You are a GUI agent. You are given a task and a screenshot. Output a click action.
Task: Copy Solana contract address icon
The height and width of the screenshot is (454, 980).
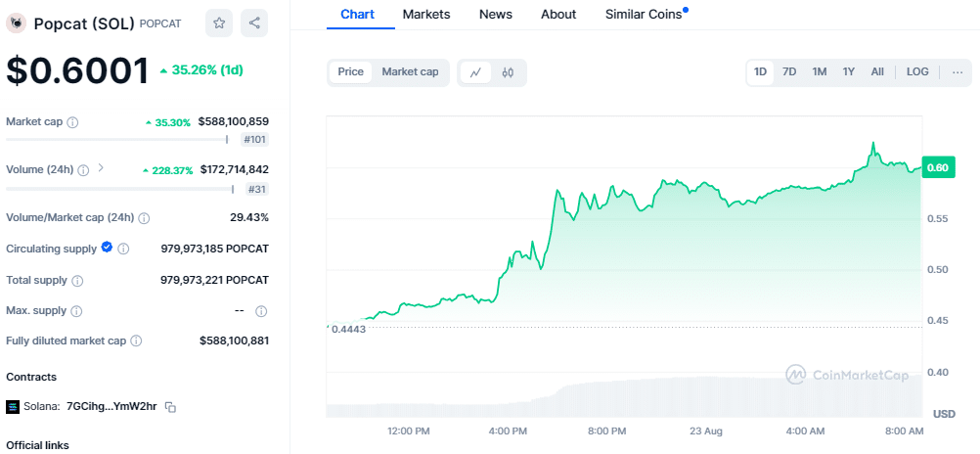click(x=170, y=407)
